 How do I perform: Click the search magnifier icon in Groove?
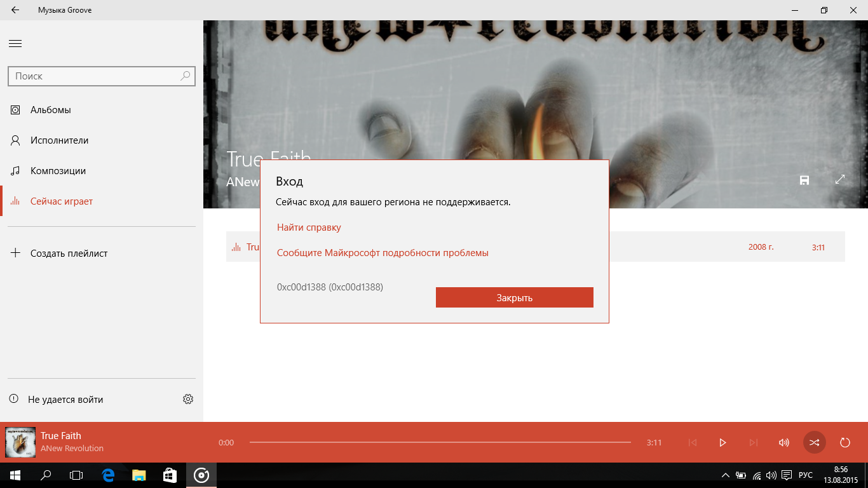[185, 76]
